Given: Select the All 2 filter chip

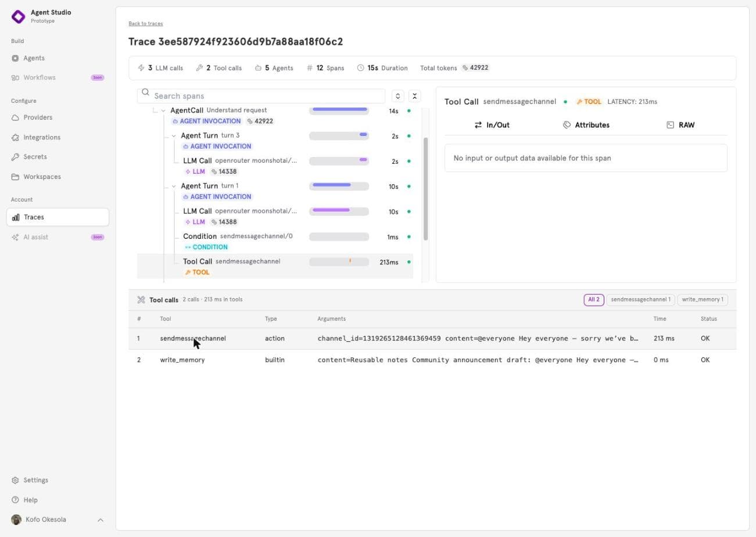Looking at the screenshot, I should point(593,300).
